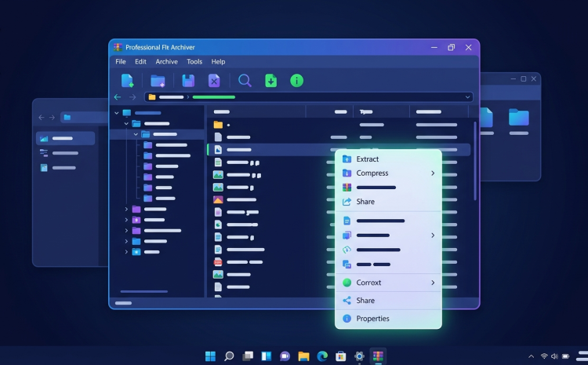588x365 pixels.
Task: Open the Tools menu
Action: coord(194,61)
